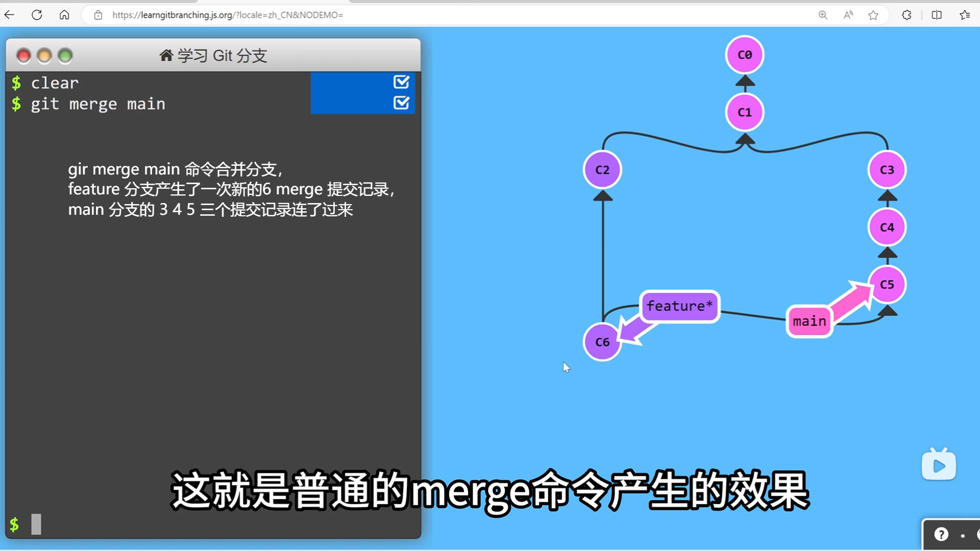Open the browser extensions puzzle icon

906,15
